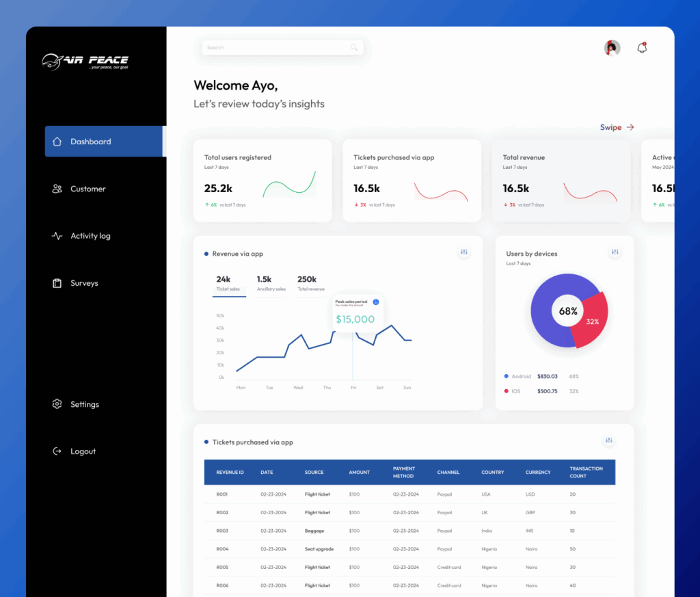Click the search magnifier icon
Screen dimensions: 700x597
point(354,48)
